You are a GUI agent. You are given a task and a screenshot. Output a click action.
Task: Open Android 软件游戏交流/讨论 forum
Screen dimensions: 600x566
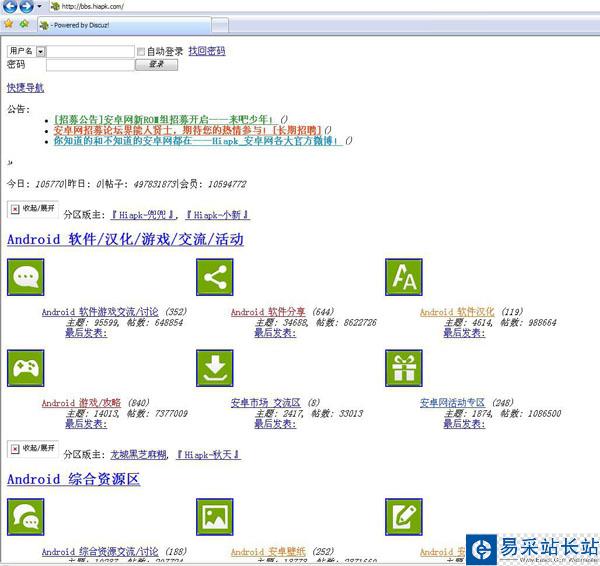100,312
